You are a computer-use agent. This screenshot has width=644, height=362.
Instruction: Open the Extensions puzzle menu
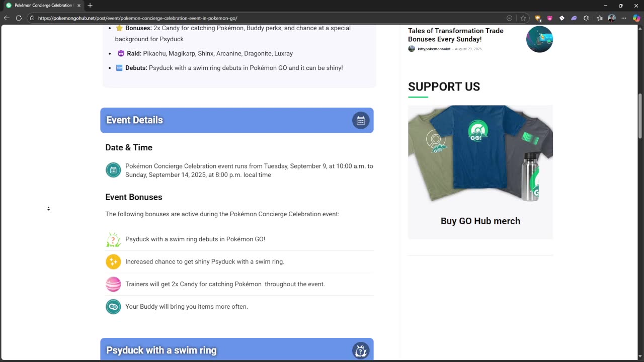pyautogui.click(x=586, y=18)
